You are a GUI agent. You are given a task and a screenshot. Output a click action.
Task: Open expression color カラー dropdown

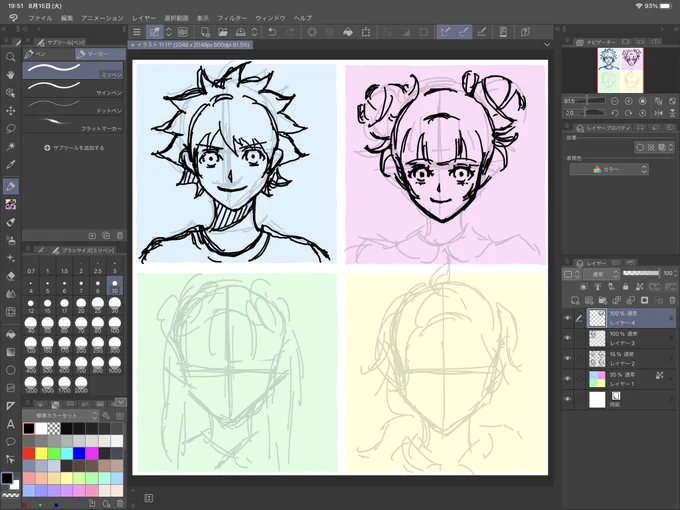pos(609,169)
